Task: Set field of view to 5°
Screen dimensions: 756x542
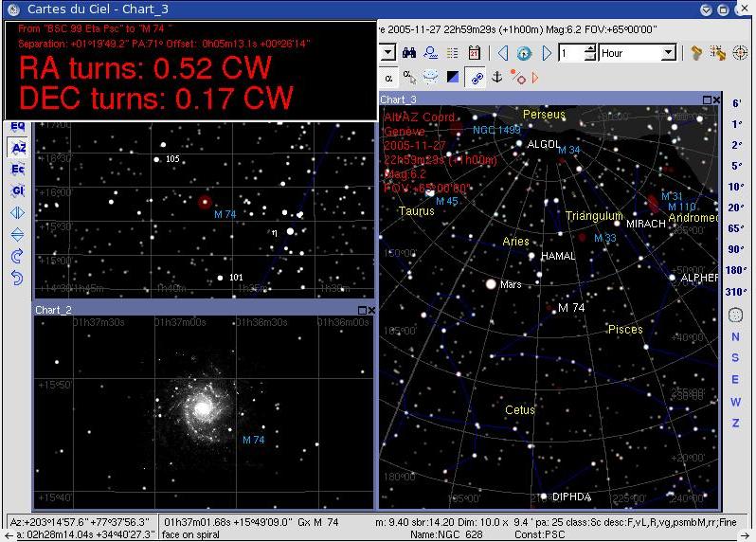Action: pyautogui.click(x=737, y=166)
